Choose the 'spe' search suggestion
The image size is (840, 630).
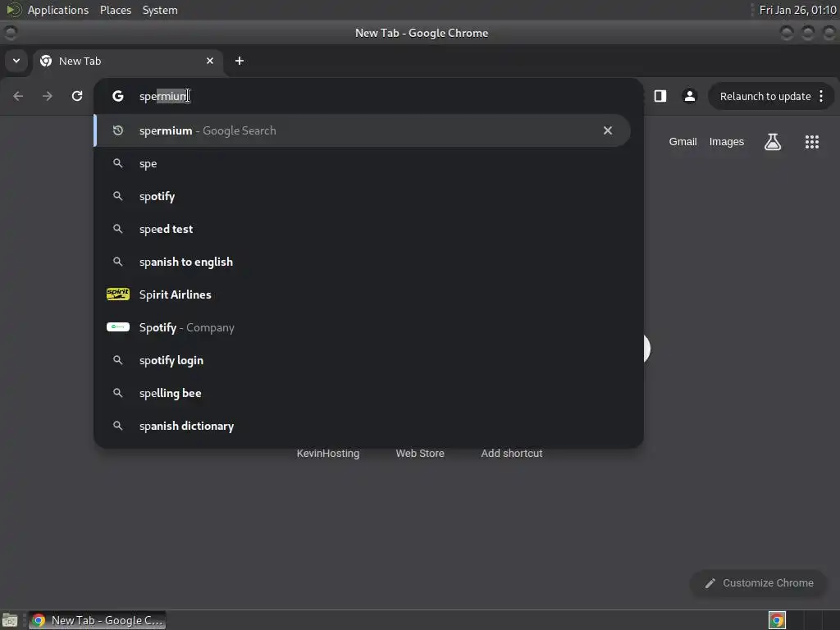pyautogui.click(x=362, y=163)
